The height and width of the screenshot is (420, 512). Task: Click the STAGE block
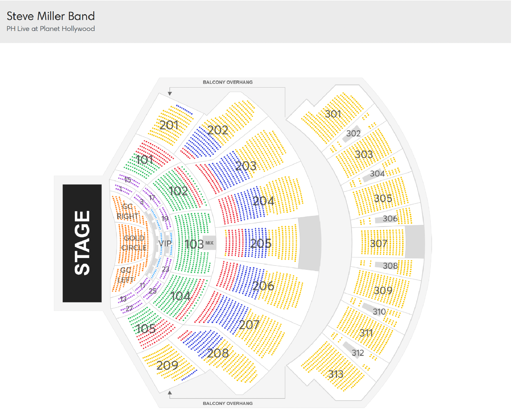82,243
